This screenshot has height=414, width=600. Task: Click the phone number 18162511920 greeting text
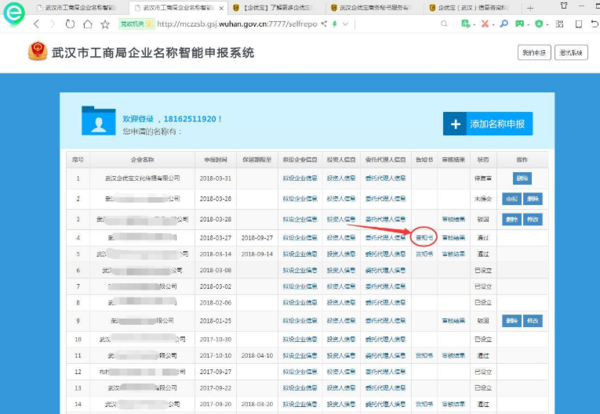(192, 119)
